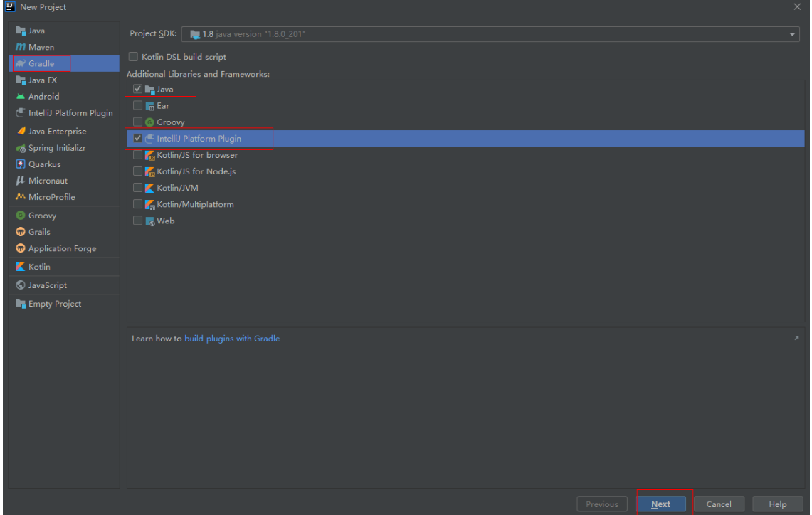The image size is (812, 515).
Task: Click the Maven icon in sidebar
Action: [x=21, y=47]
